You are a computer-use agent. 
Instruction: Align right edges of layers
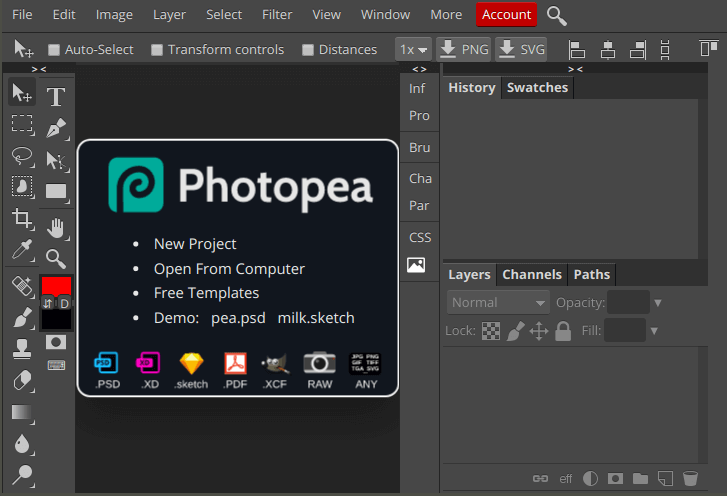pyautogui.click(x=638, y=49)
